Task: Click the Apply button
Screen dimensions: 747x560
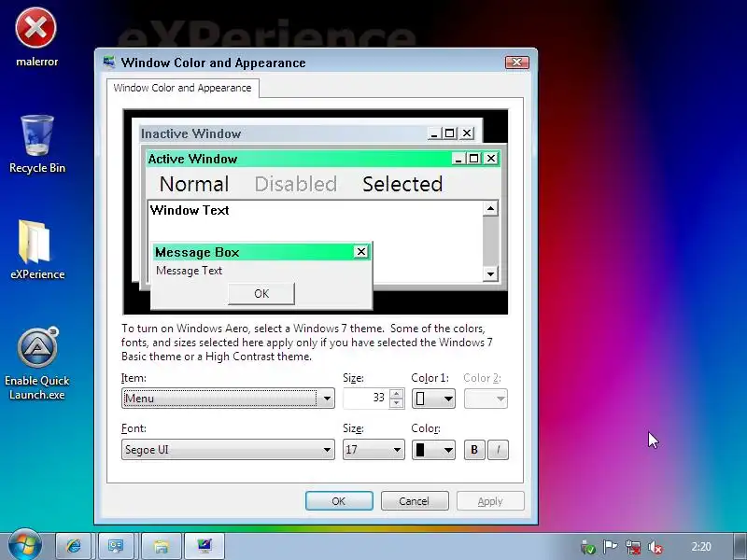Action: pyautogui.click(x=490, y=501)
